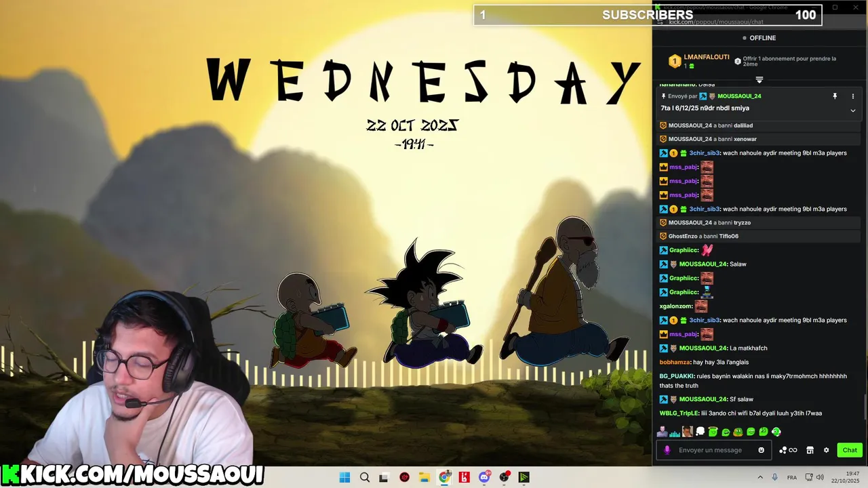Open File Explorer from taskbar
868x488 pixels.
pos(424,477)
